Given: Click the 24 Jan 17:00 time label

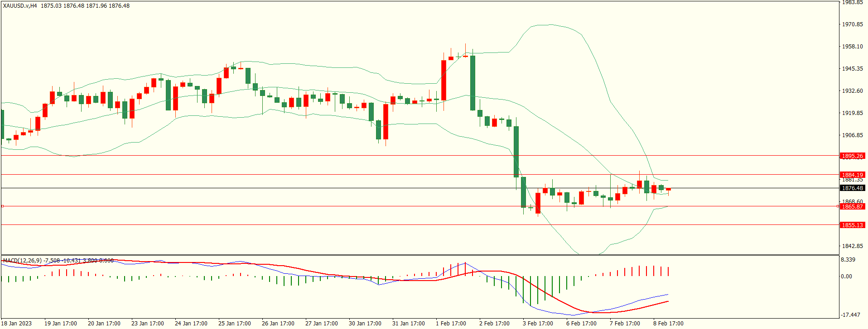Looking at the screenshot, I should tap(191, 324).
